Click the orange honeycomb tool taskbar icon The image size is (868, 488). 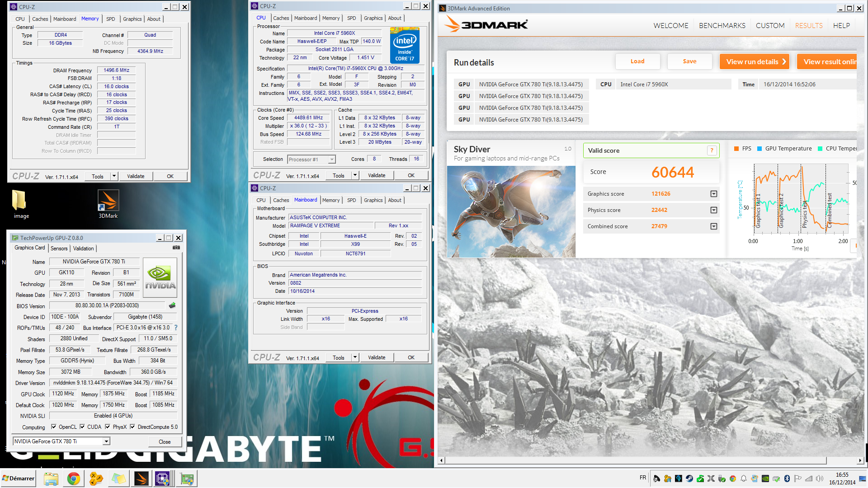click(96, 479)
